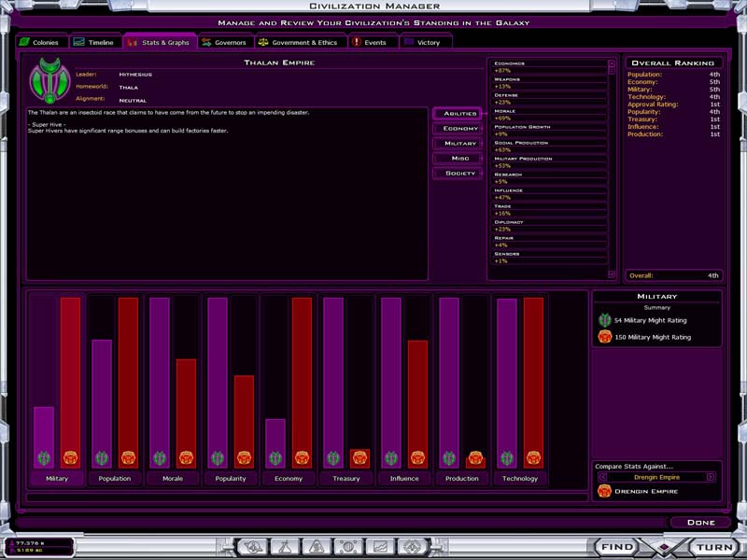Click the Economics +87% ability row

click(x=549, y=67)
